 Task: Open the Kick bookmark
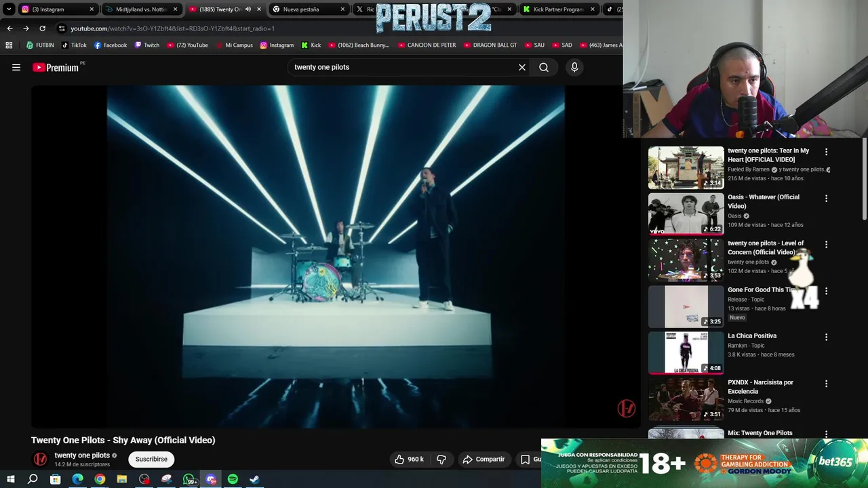pos(311,45)
